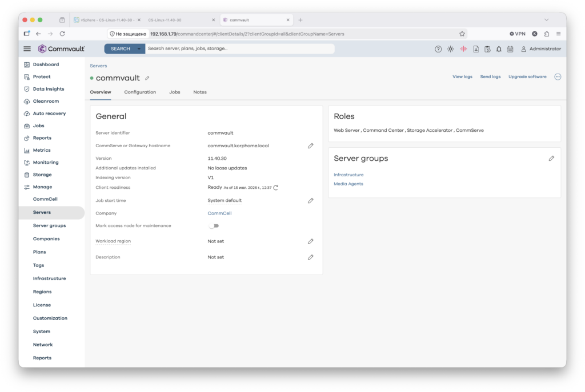Select Regions under Manage

click(42, 292)
